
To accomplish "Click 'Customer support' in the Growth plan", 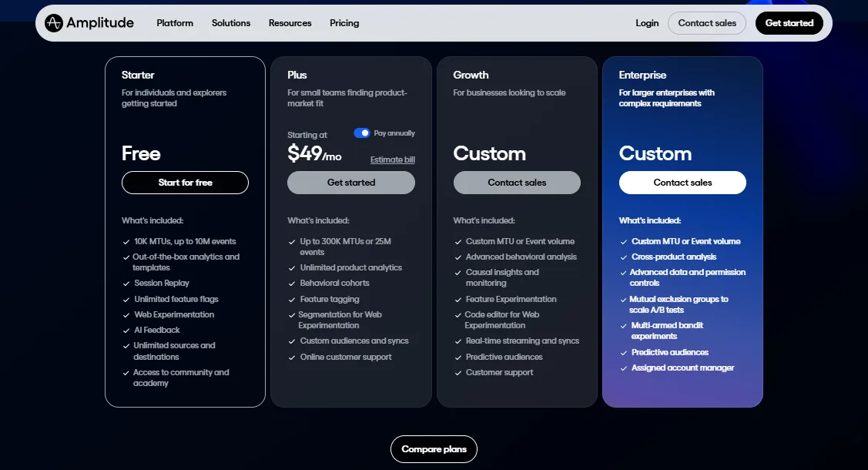I will click(499, 373).
